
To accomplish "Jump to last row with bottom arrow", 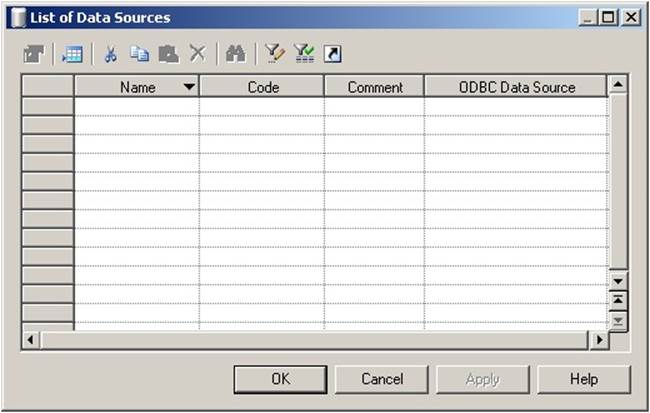I will coord(618,321).
